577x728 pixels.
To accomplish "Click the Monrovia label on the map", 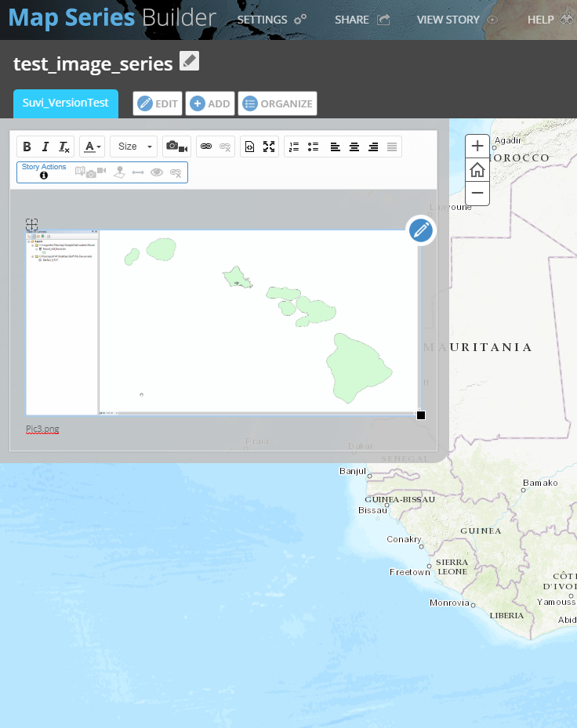I will coord(449,603).
